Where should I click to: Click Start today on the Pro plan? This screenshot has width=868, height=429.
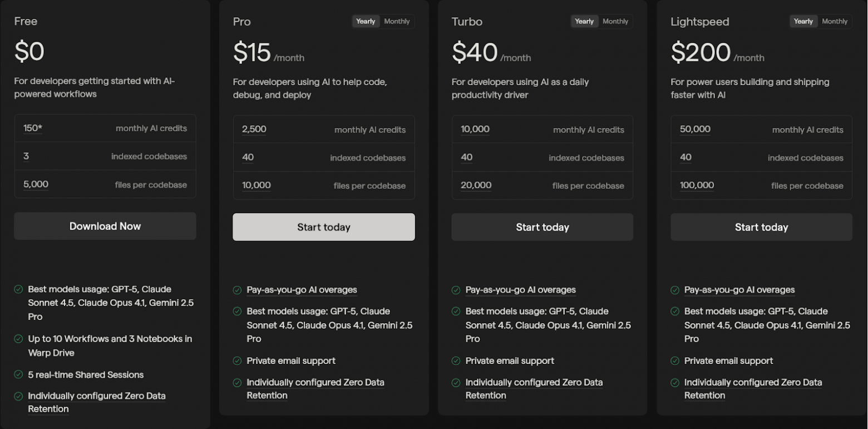pos(324,227)
